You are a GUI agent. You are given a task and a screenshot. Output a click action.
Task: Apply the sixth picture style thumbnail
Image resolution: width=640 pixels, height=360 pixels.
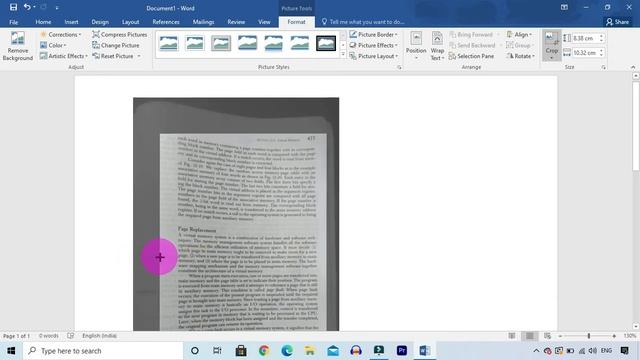[300, 43]
